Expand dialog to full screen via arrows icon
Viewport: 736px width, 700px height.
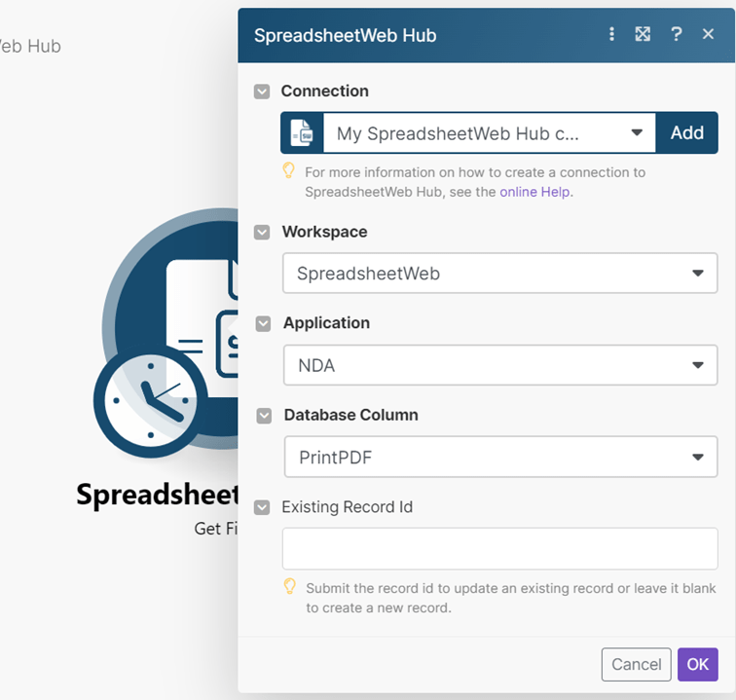pyautogui.click(x=643, y=34)
